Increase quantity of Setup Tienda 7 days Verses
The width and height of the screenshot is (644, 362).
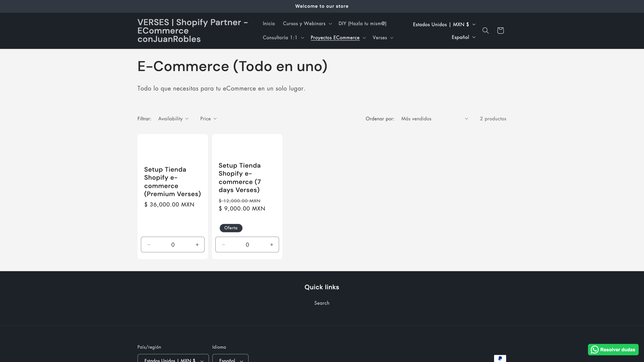point(272,245)
